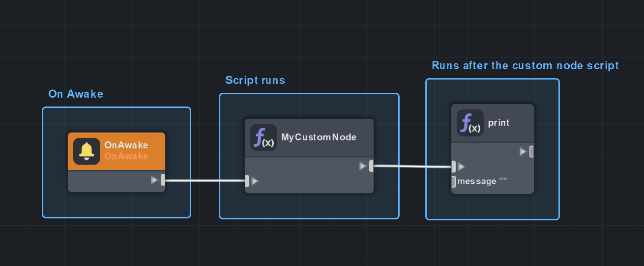Select the MyCustomNode title text
This screenshot has height=266, width=644.
[319, 137]
